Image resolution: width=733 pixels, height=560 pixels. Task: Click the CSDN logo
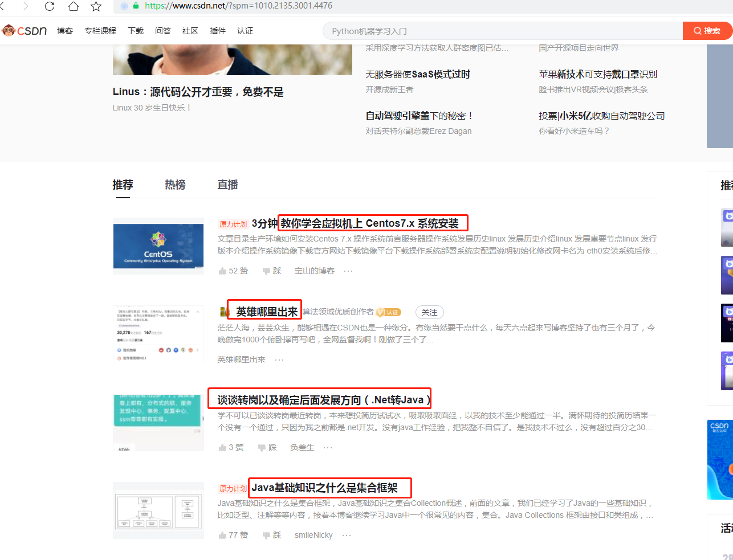pyautogui.click(x=25, y=31)
